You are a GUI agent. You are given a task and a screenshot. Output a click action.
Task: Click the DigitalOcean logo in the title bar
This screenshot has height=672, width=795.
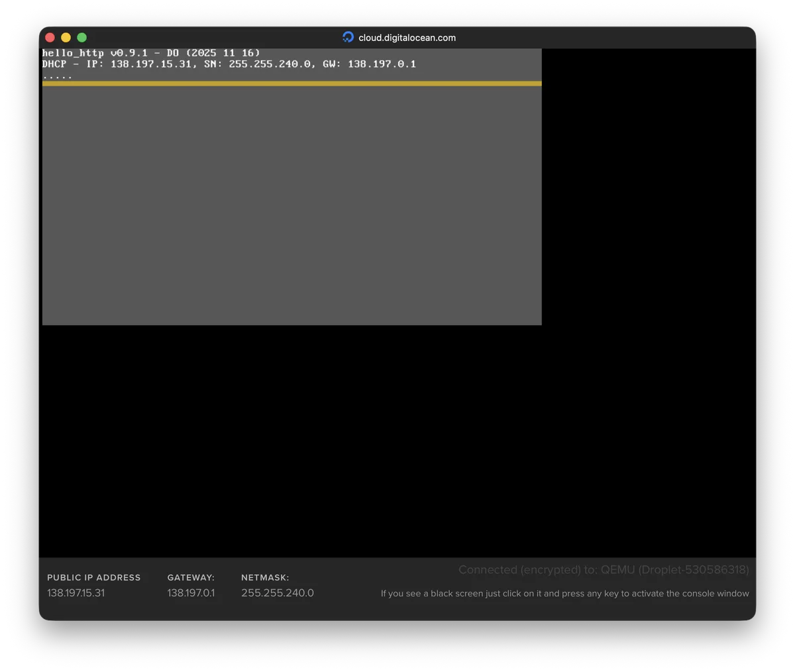348,37
